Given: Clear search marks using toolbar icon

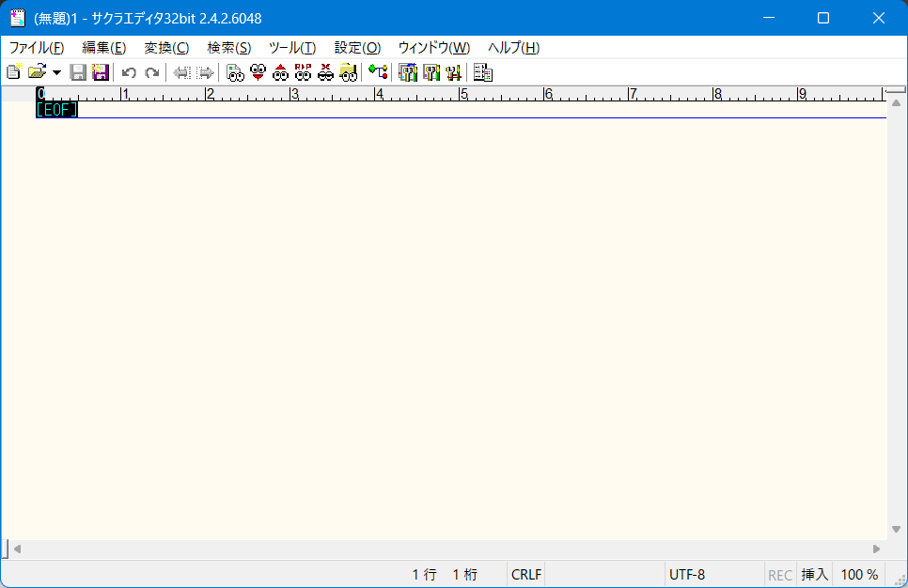Looking at the screenshot, I should click(325, 72).
